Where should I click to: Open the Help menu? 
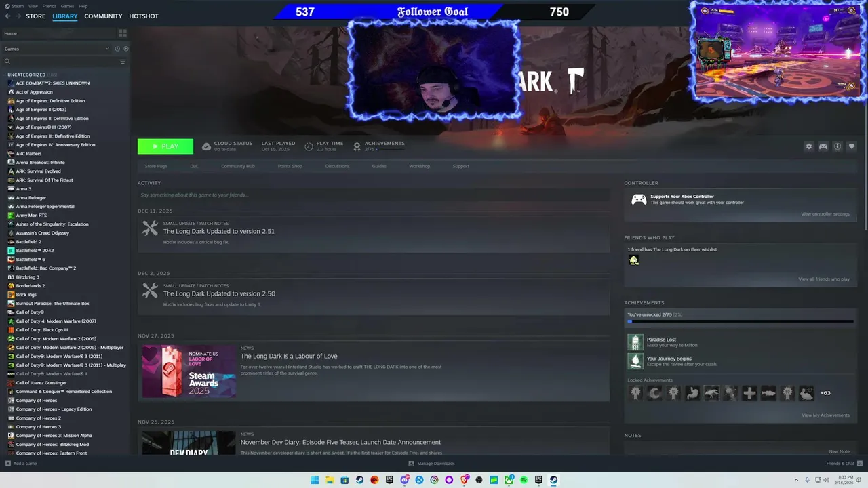click(x=83, y=6)
